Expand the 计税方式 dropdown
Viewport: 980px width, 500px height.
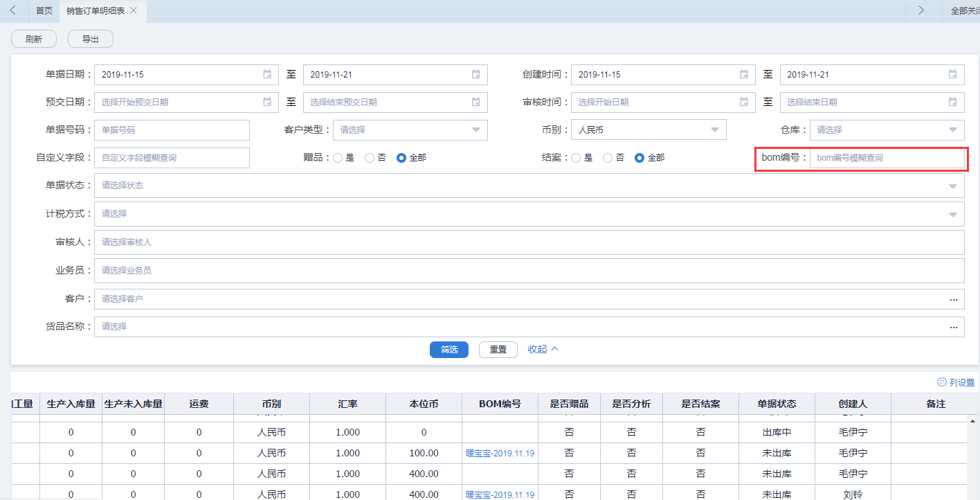(529, 214)
